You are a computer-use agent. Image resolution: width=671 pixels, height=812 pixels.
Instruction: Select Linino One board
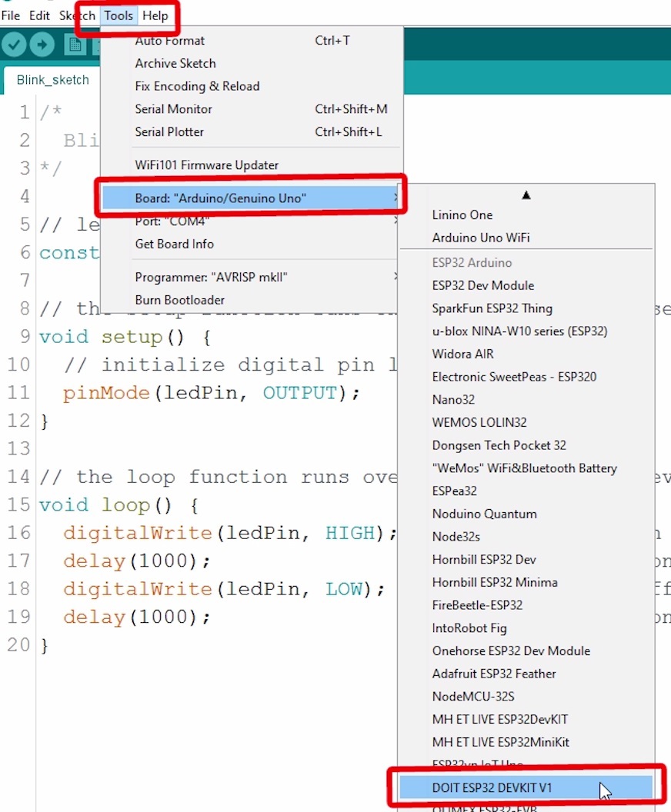pyautogui.click(x=526, y=215)
